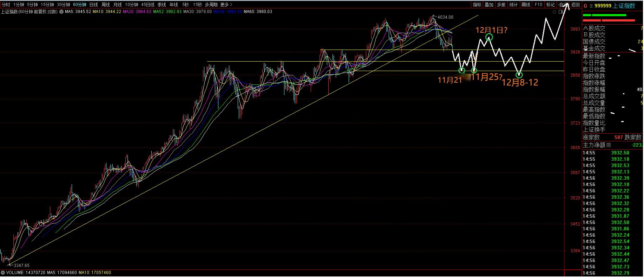
Task: Click the diamond icon above the chart
Action: (554, 12)
